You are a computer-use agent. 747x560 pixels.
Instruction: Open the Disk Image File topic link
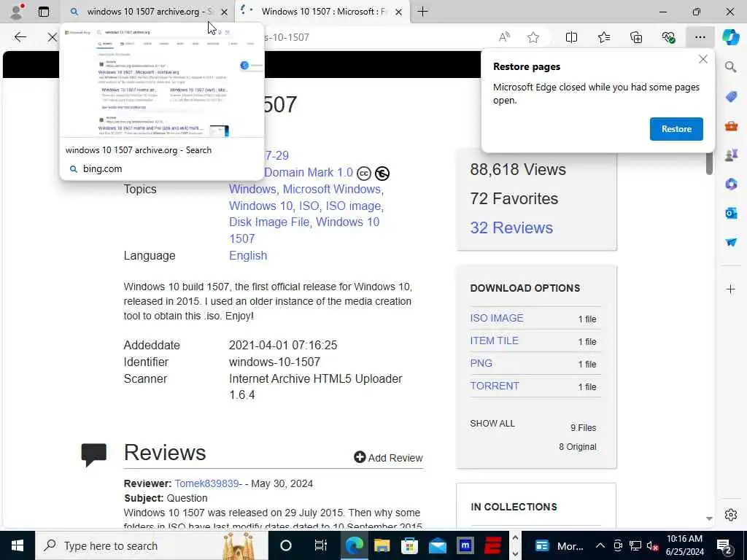tap(269, 222)
